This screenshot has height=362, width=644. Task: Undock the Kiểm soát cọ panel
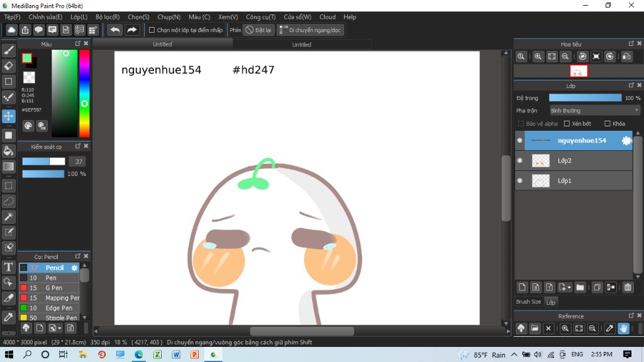pos(77,146)
